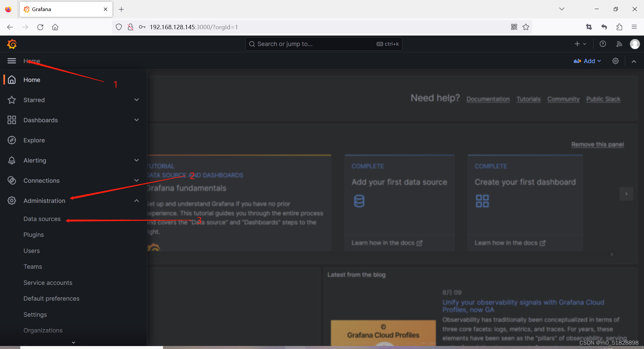Open Default preferences menu item
Screen dimensions: 644x349
[x=51, y=299]
